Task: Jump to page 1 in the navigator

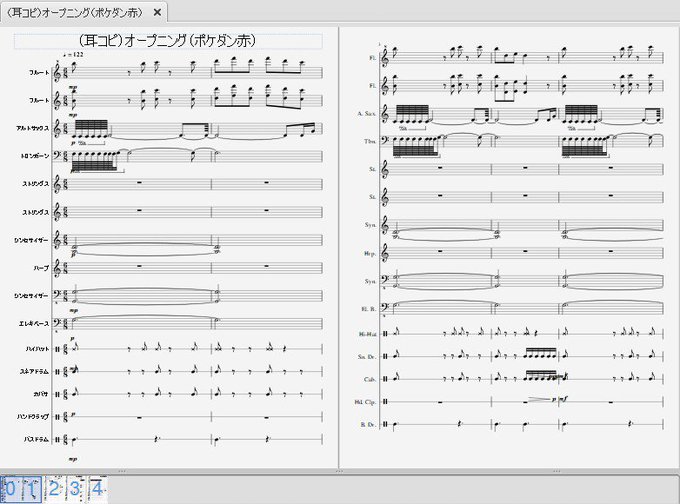Action: click(32, 489)
